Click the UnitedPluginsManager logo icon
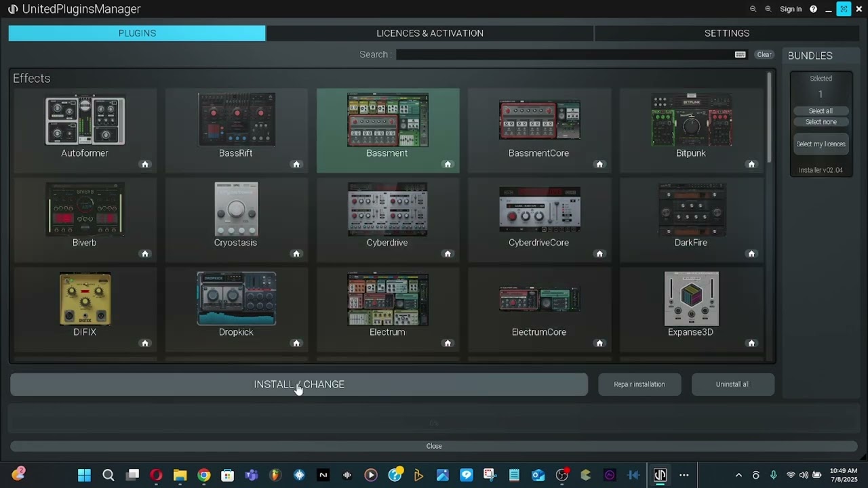Viewport: 868px width, 488px height. tap(13, 9)
